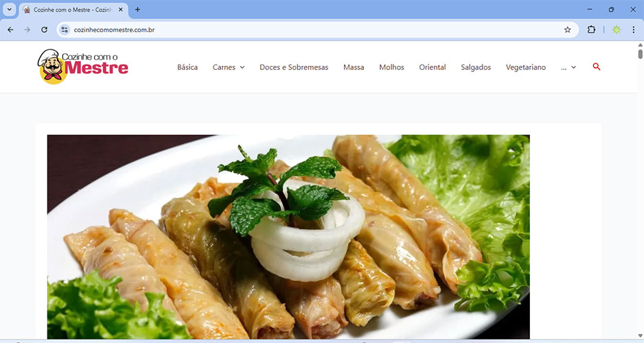Bookmark this page with the star icon
Viewport: 644px width, 343px height.
[x=568, y=29]
